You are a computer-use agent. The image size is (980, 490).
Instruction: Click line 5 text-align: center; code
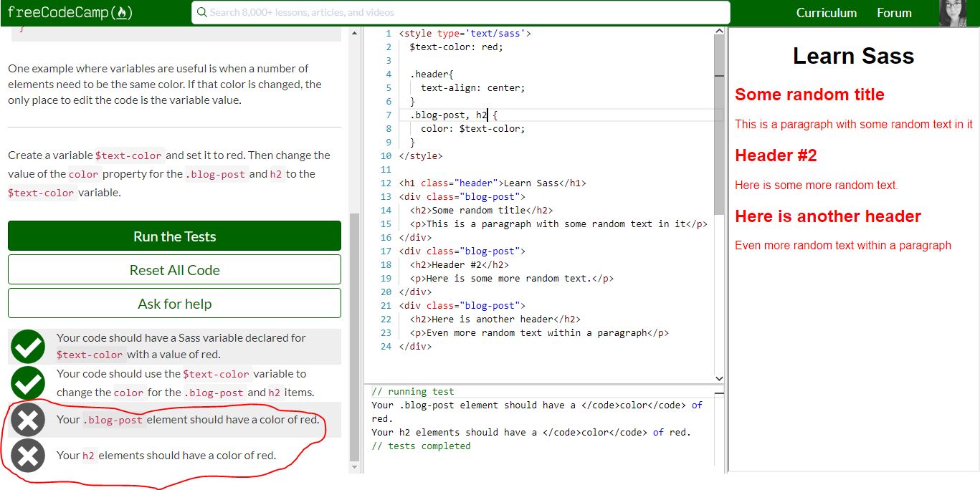pos(473,87)
